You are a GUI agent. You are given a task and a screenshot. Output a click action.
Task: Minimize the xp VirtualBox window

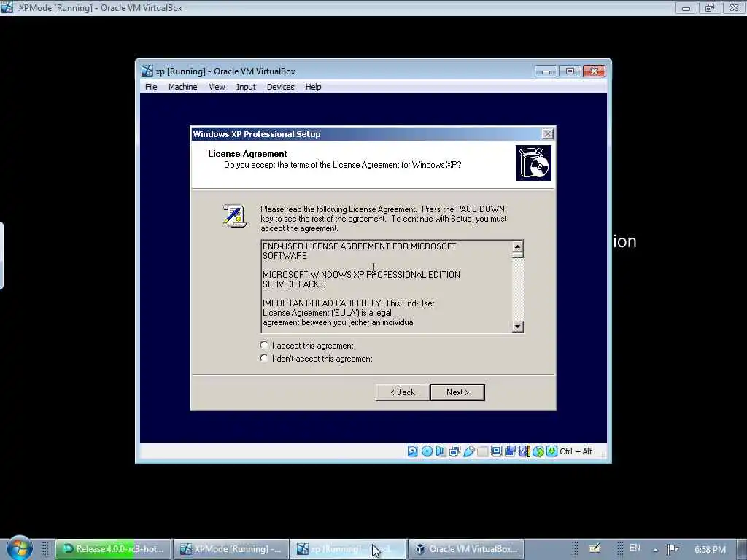(546, 71)
